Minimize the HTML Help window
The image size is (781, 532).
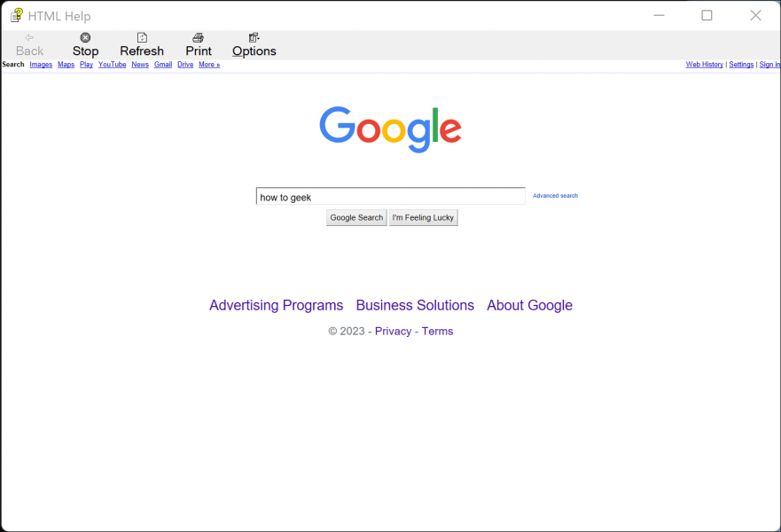[x=659, y=15]
